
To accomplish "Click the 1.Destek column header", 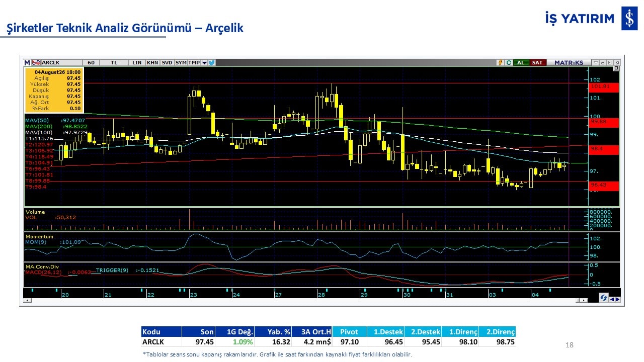I will (x=385, y=332).
